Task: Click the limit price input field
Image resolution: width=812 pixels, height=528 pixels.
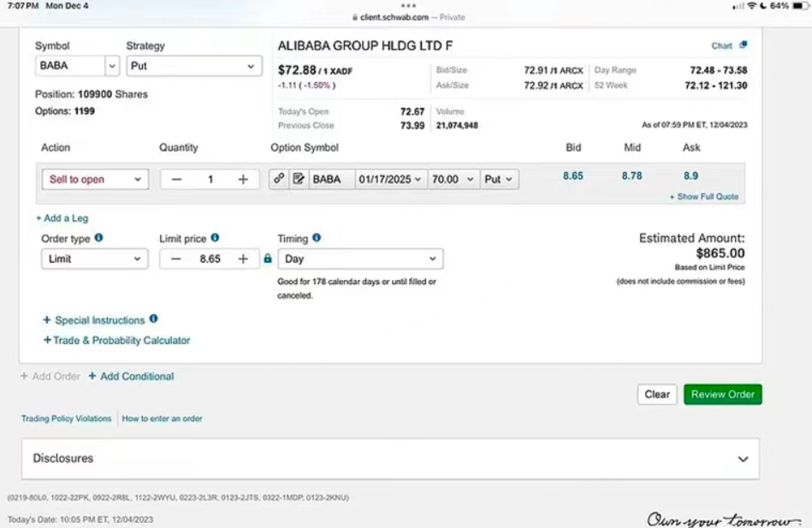Action: [210, 258]
